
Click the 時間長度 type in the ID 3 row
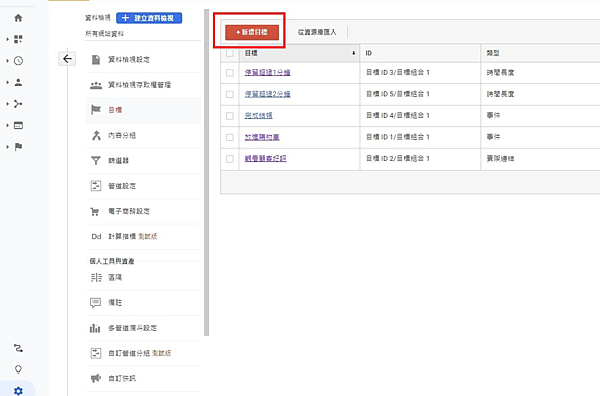coord(500,72)
